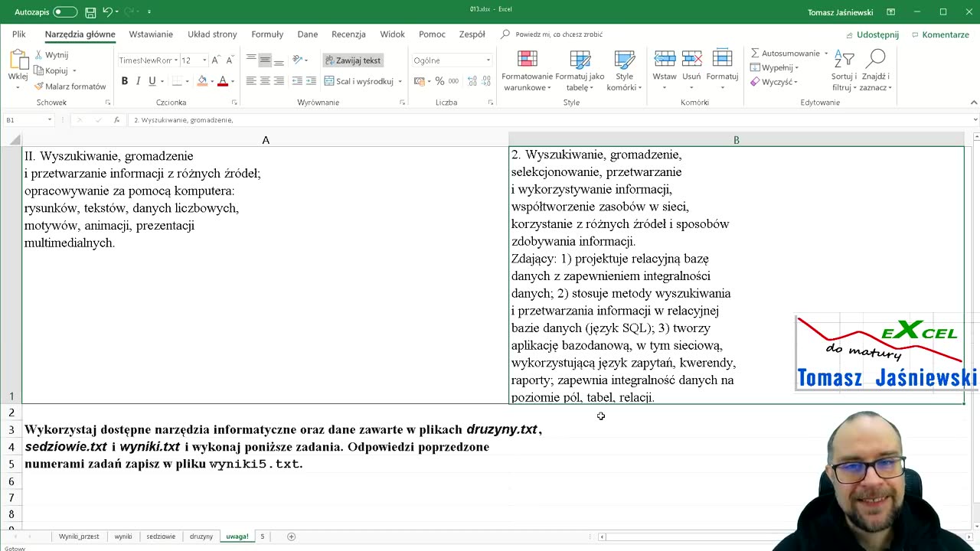
Task: Open the sedziowie sheet tab
Action: tap(161, 536)
